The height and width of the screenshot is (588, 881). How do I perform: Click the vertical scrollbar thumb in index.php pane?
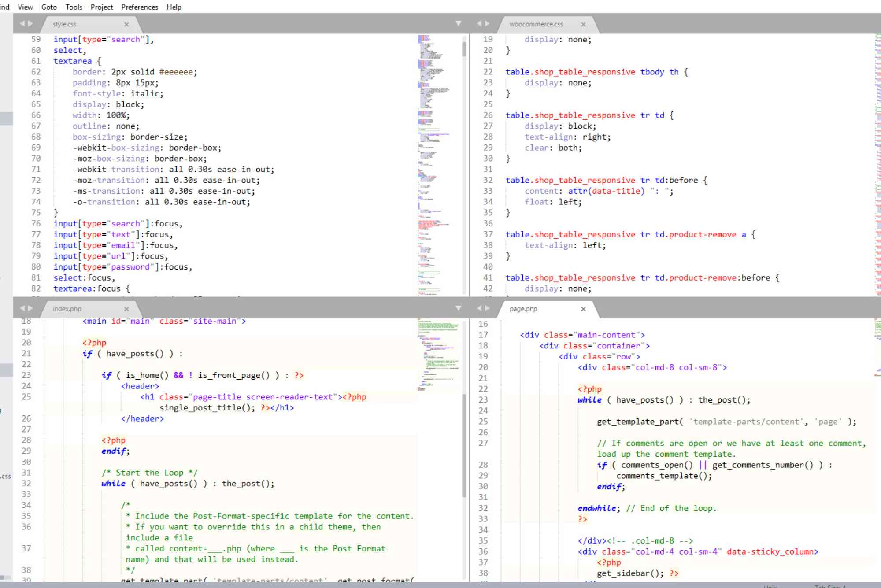(x=464, y=445)
